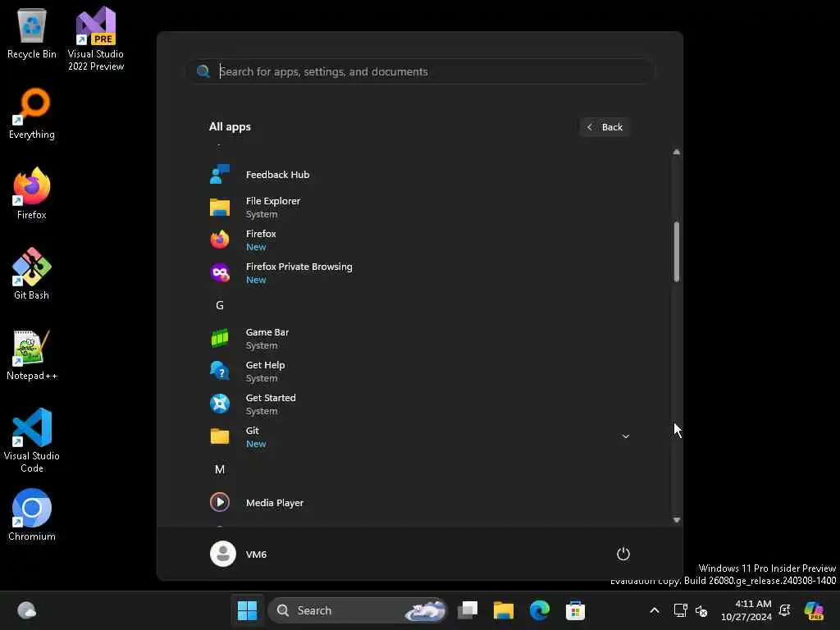Open Task View from the taskbar
The image size is (840, 630).
468,610
